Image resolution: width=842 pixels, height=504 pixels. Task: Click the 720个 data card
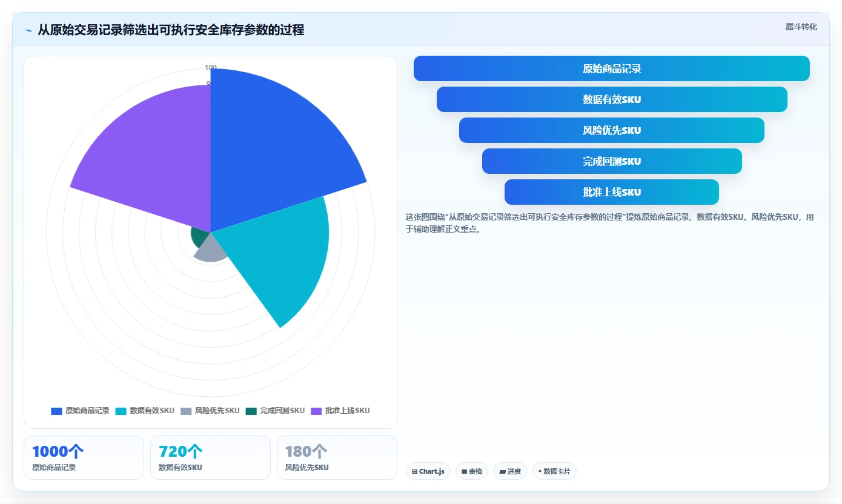point(210,457)
